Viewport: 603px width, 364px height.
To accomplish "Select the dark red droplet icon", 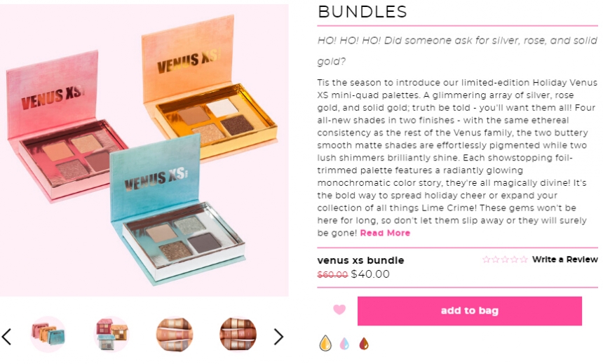I will pyautogui.click(x=364, y=343).
